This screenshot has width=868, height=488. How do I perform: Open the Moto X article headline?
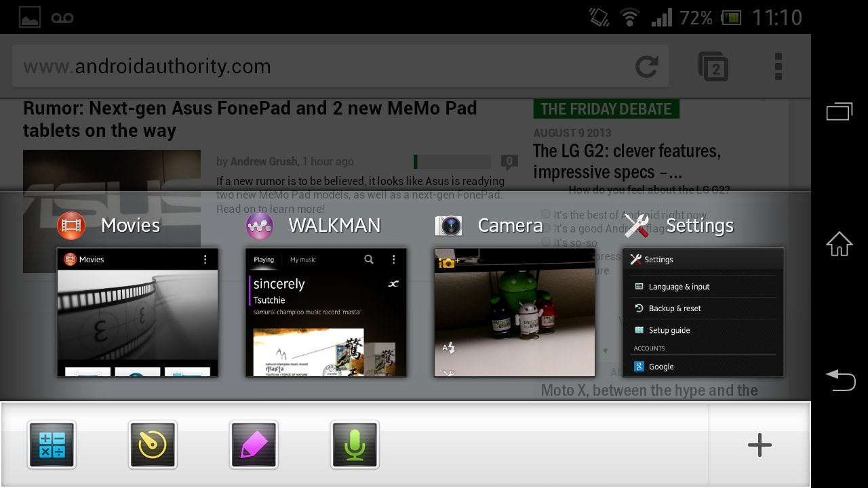pos(650,390)
